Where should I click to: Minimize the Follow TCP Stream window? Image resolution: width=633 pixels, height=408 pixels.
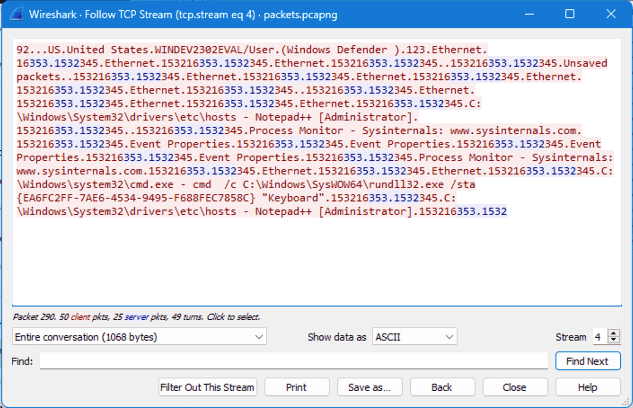pyautogui.click(x=523, y=14)
